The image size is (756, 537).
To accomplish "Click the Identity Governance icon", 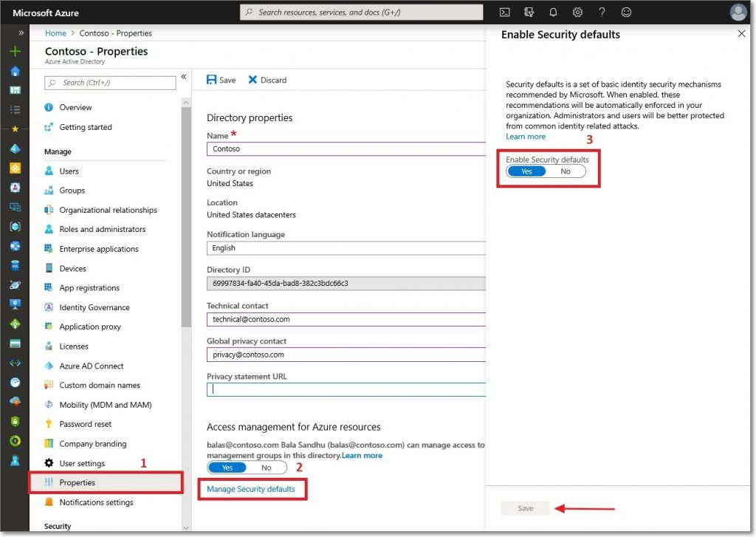I will coord(49,307).
